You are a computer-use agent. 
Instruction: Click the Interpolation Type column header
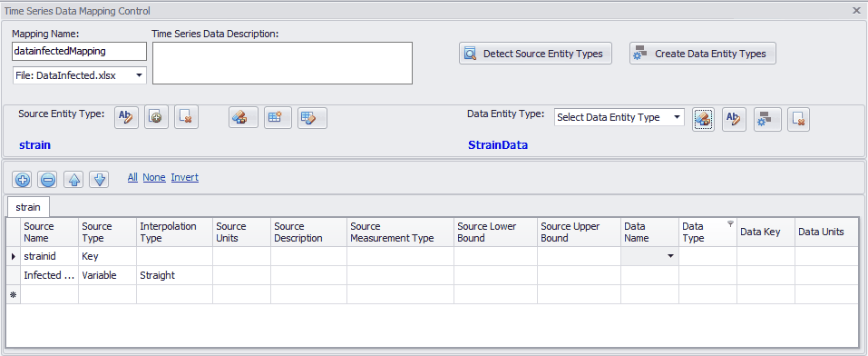pyautogui.click(x=174, y=232)
